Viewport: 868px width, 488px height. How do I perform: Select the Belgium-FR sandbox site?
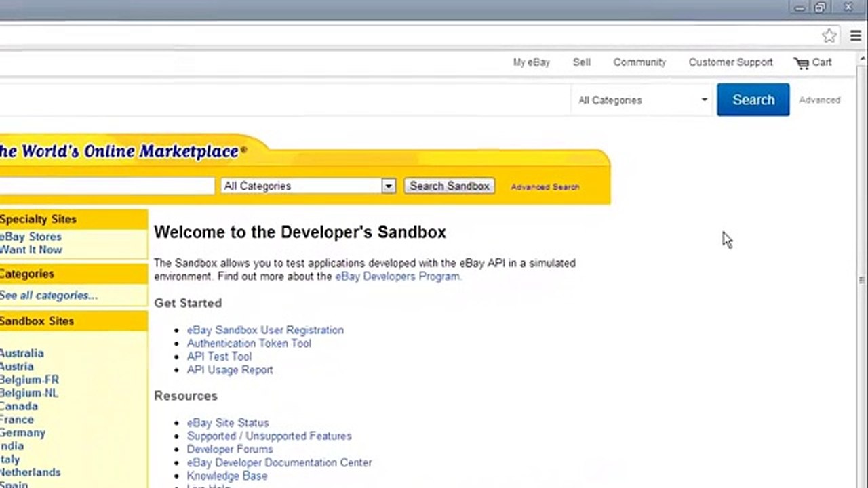pyautogui.click(x=29, y=380)
